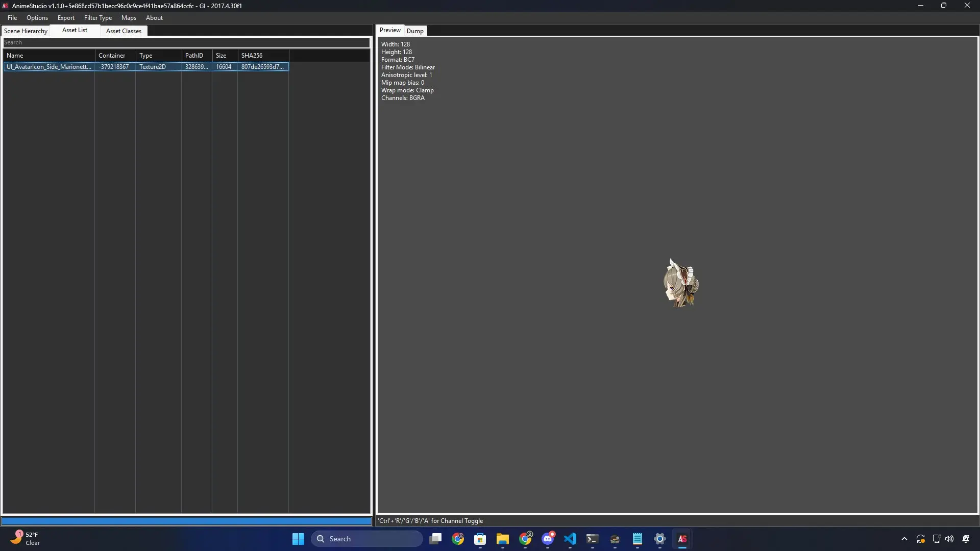Switch to the Asset Classes tab
Screen dimensions: 980x551
(124, 31)
